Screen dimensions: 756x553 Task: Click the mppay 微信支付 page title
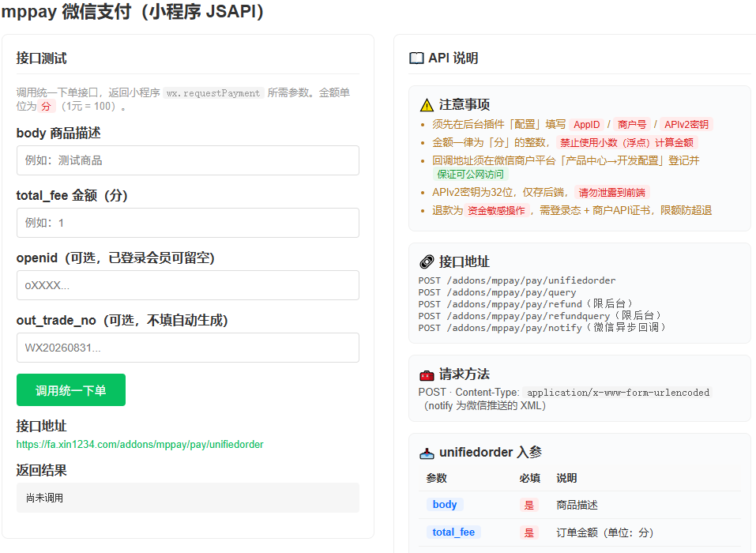tap(133, 12)
